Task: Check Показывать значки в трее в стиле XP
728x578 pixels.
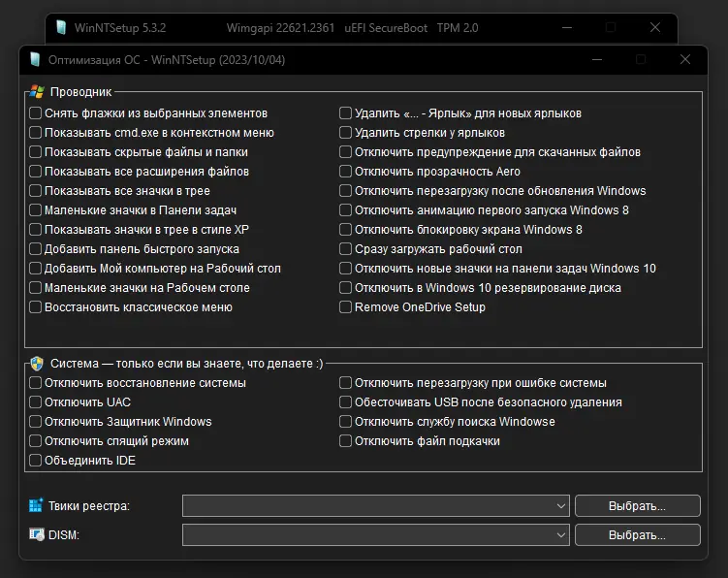Action: pyautogui.click(x=35, y=230)
